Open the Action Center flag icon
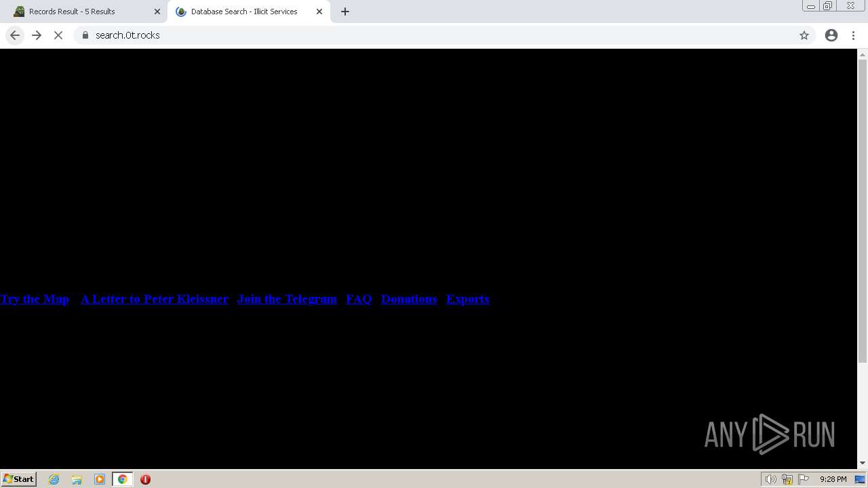868x488 pixels. pyautogui.click(x=804, y=479)
